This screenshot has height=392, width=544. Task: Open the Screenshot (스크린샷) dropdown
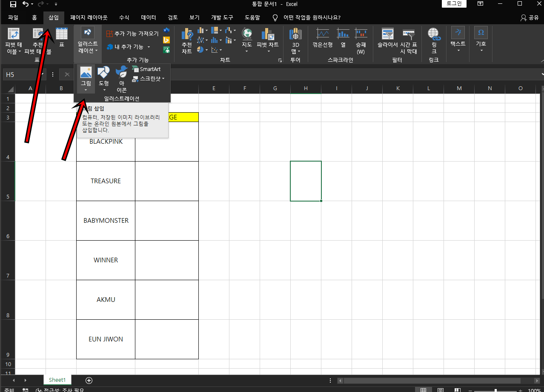click(149, 79)
